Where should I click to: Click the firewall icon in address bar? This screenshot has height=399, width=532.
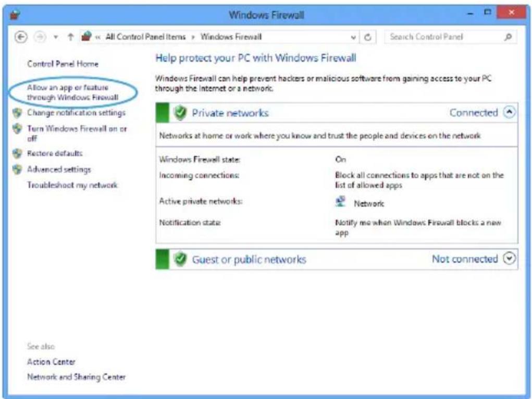tap(86, 36)
